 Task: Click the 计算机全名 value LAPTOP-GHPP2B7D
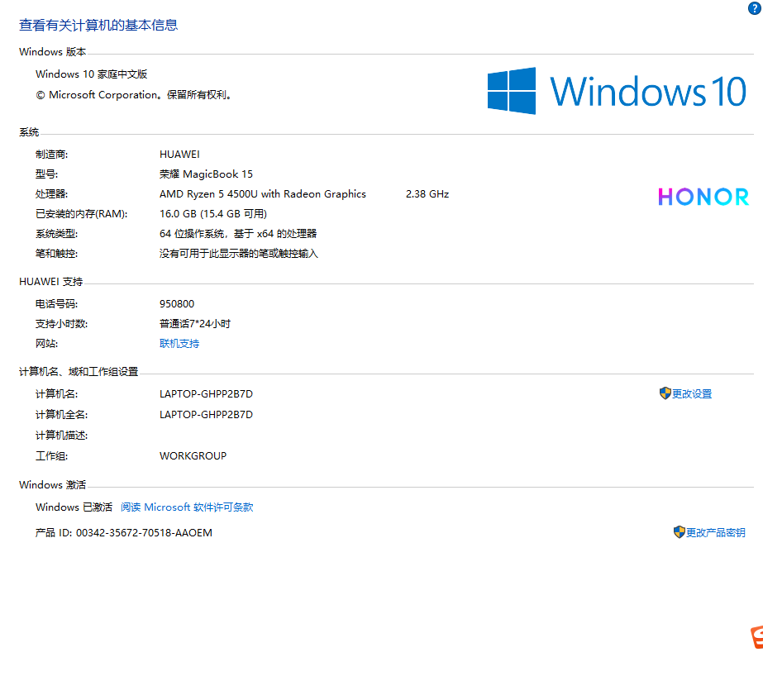pyautogui.click(x=206, y=415)
